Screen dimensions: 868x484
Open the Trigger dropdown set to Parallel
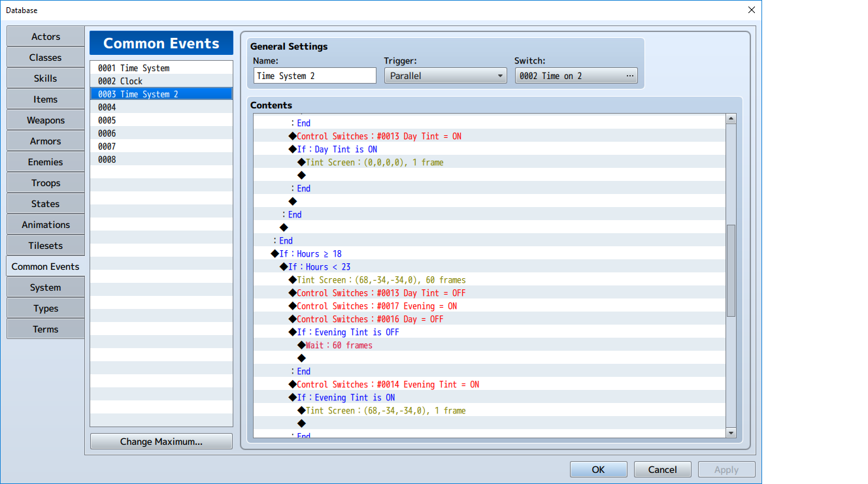(x=445, y=76)
